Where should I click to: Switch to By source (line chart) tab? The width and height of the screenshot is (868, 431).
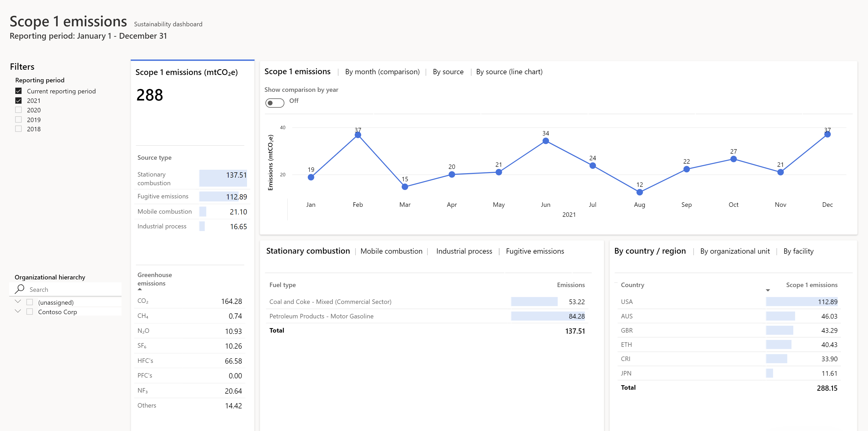tap(509, 72)
